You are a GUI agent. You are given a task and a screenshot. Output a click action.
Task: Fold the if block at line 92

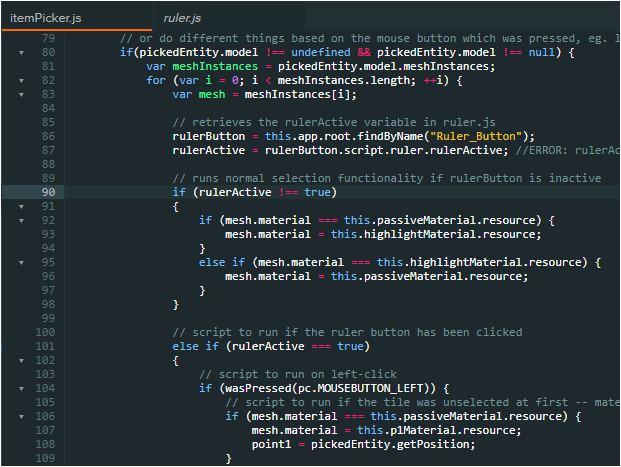[x=21, y=220]
